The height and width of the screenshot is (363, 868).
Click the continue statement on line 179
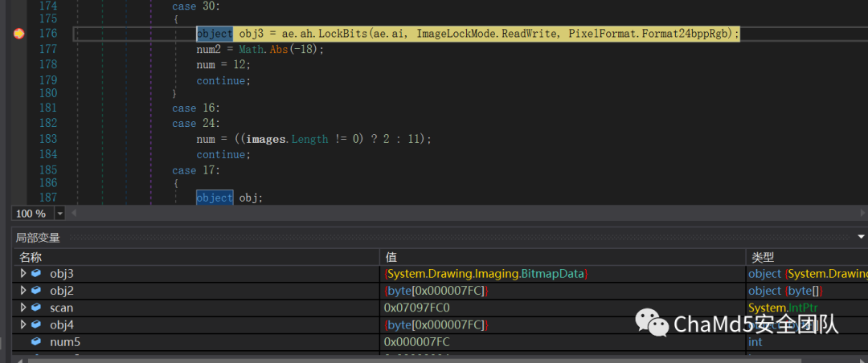point(223,81)
